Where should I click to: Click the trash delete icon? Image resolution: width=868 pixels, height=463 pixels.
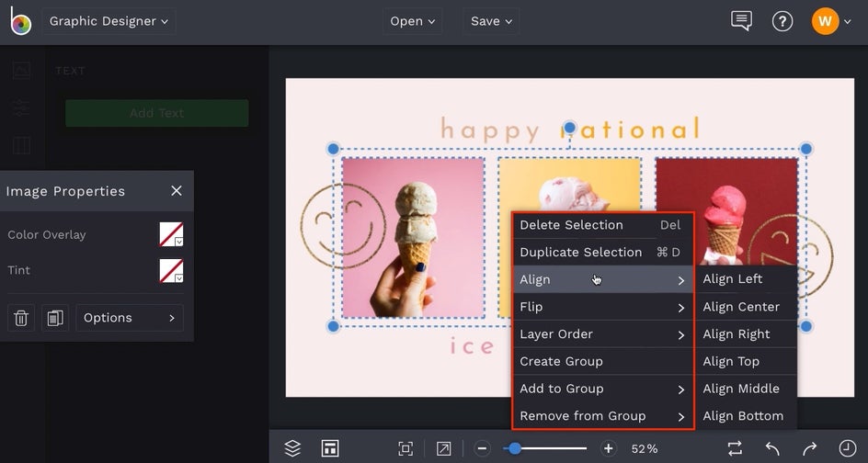click(x=21, y=318)
